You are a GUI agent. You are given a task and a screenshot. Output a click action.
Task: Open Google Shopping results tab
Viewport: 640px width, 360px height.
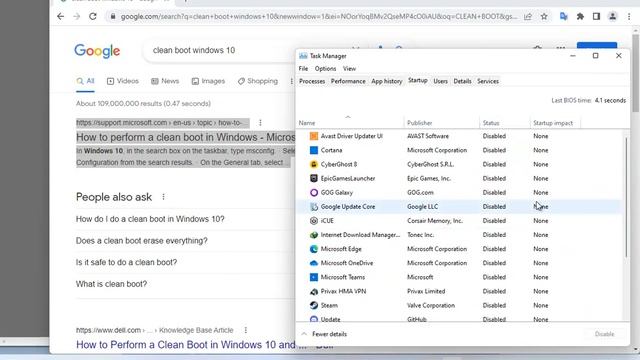click(x=258, y=81)
